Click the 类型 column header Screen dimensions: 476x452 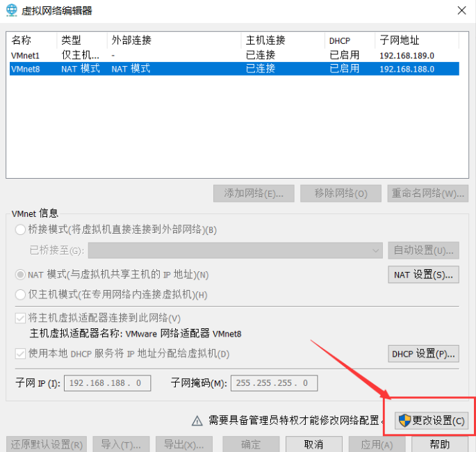point(82,40)
